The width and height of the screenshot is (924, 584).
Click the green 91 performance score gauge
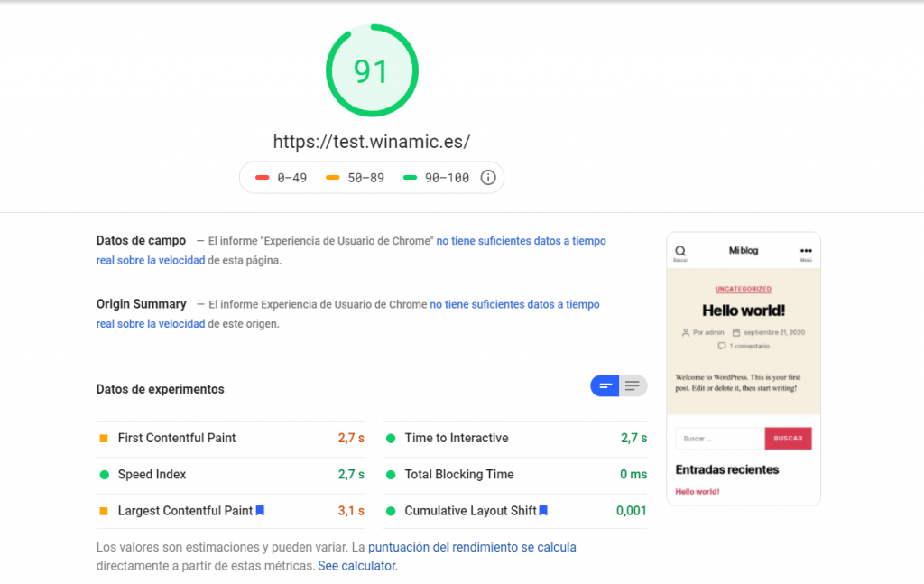pos(372,70)
